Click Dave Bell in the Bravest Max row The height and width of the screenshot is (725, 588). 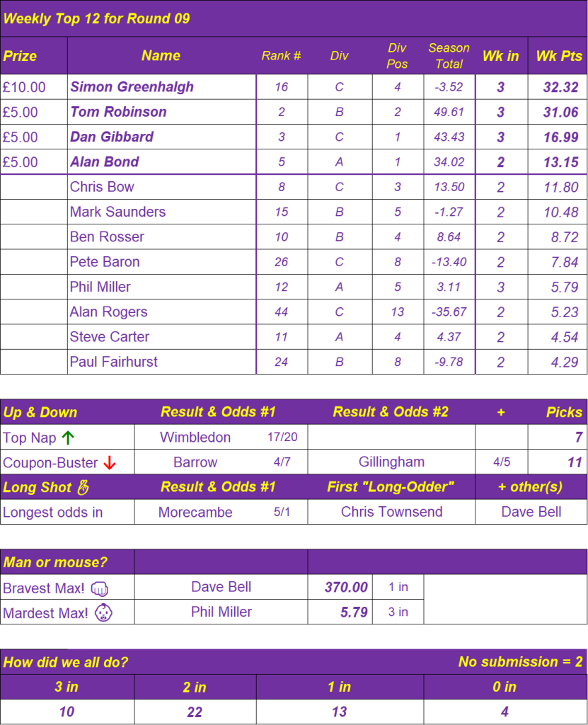click(221, 587)
